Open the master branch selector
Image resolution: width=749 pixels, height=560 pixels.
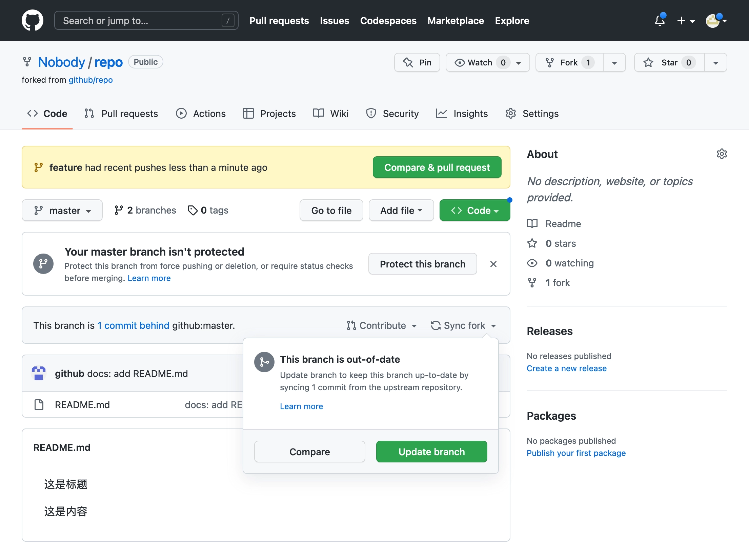[x=62, y=210]
